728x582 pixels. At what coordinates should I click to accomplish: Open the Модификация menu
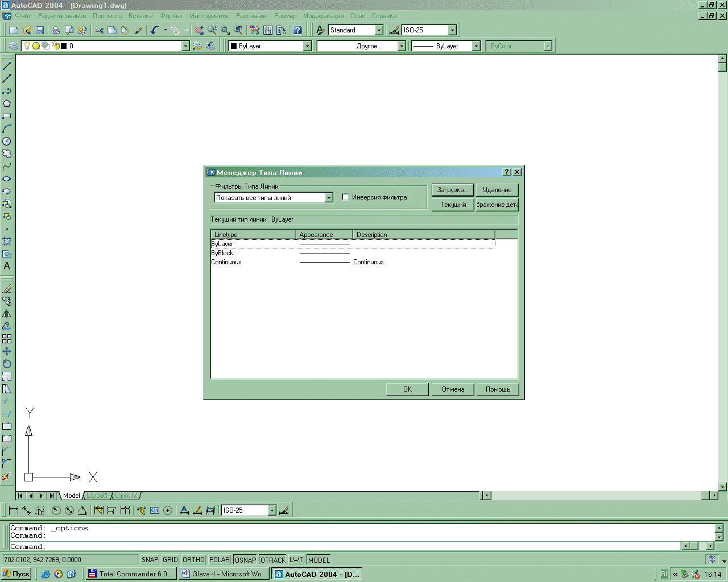tap(324, 16)
